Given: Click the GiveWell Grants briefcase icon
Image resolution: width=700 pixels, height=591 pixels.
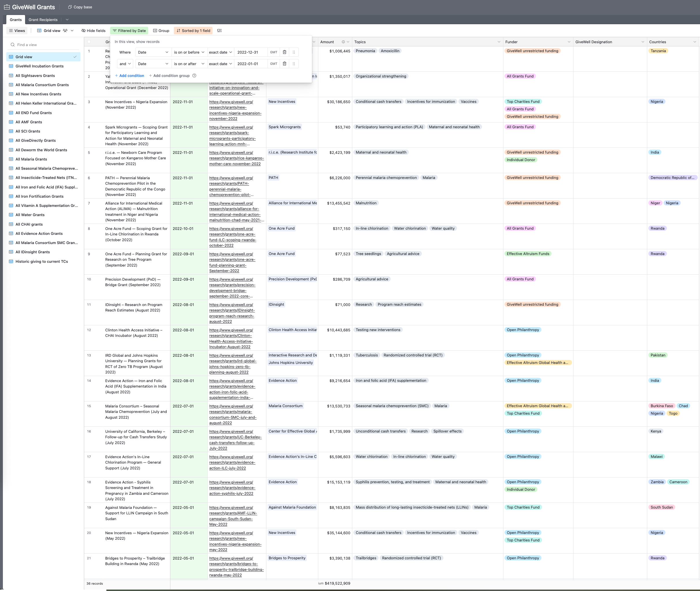Looking at the screenshot, I should (x=7, y=7).
